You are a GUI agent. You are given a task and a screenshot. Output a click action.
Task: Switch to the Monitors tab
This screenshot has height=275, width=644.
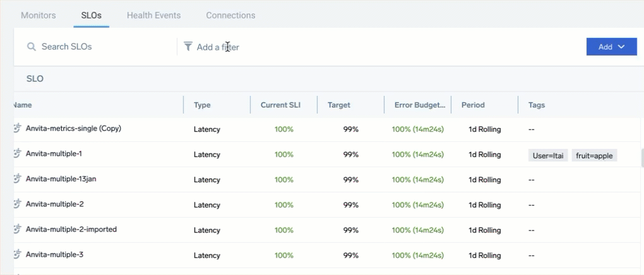click(x=39, y=15)
